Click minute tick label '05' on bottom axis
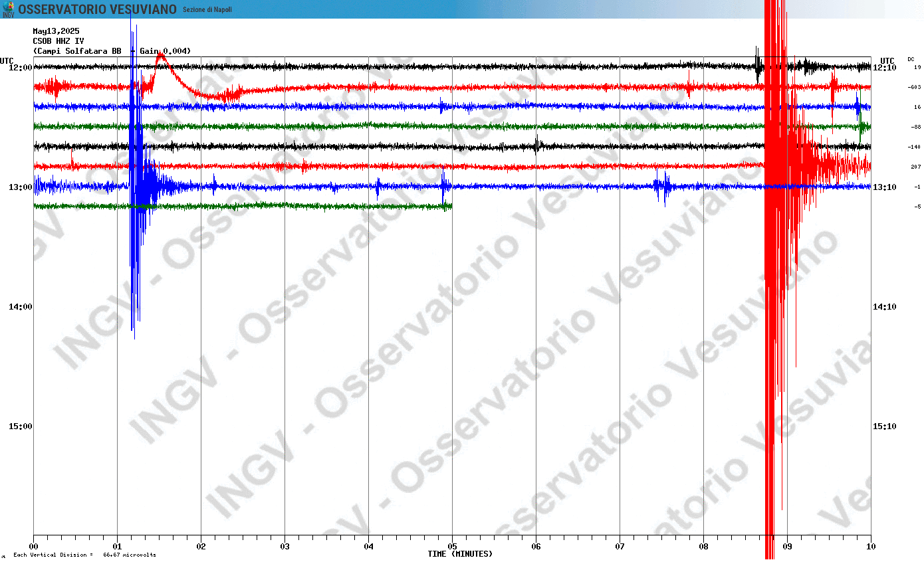Viewport: 924px width, 564px height. [453, 547]
